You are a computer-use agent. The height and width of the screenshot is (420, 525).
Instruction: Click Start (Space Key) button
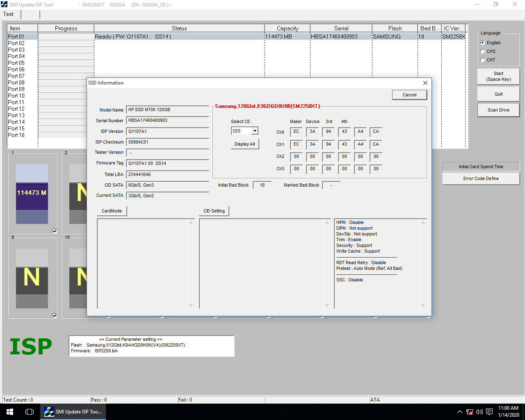[498, 76]
